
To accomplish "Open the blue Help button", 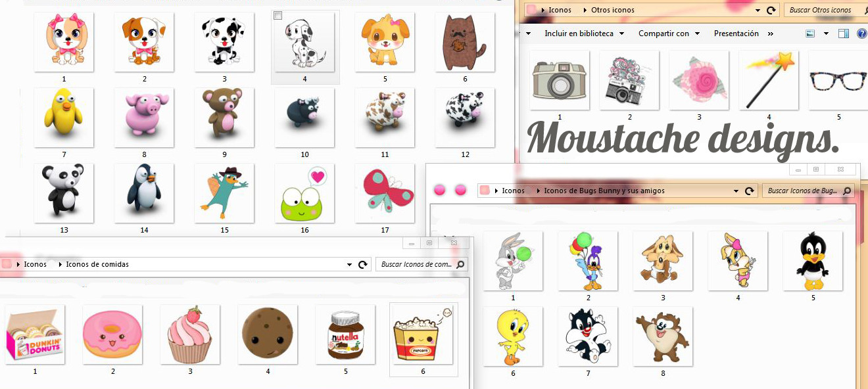I will 862,34.
